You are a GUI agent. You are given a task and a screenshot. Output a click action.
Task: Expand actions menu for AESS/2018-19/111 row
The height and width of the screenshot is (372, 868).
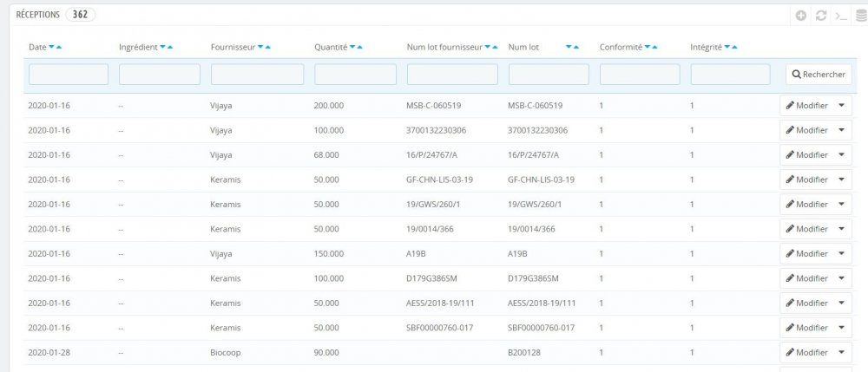click(x=841, y=303)
